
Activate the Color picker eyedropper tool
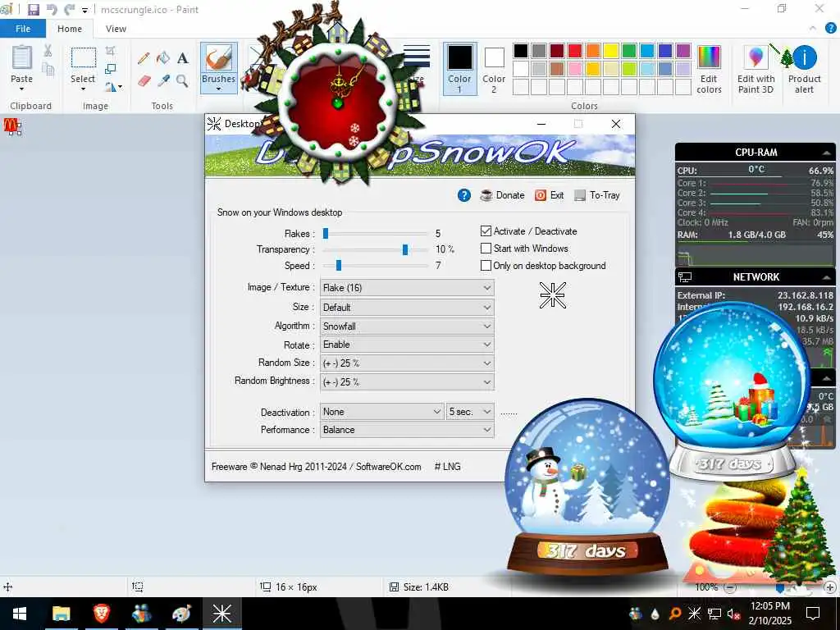(x=163, y=81)
